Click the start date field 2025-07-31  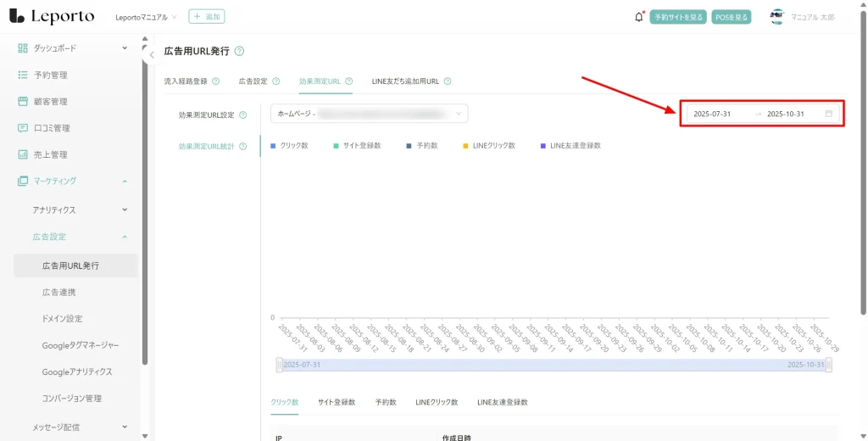point(712,114)
